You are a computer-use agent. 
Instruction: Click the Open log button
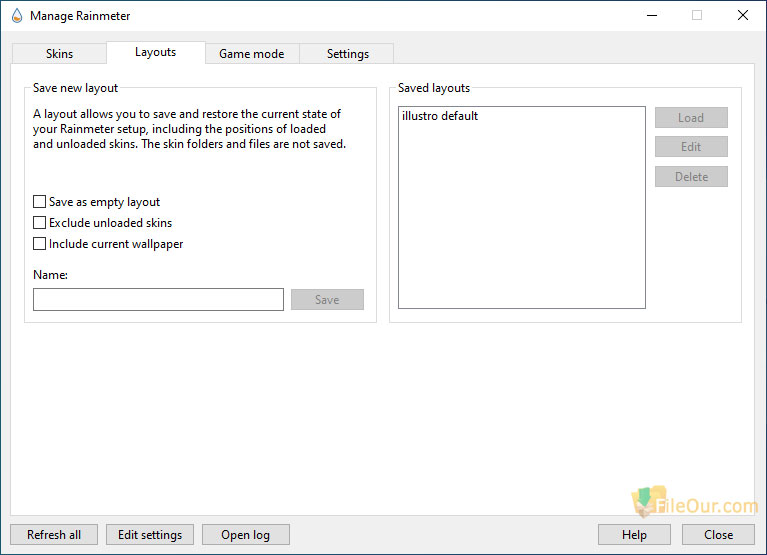(x=246, y=534)
